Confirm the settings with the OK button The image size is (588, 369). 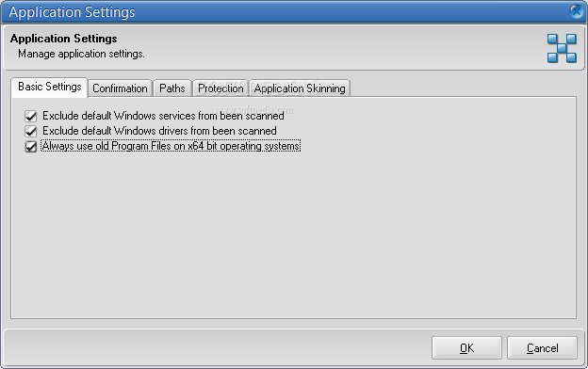[466, 348]
